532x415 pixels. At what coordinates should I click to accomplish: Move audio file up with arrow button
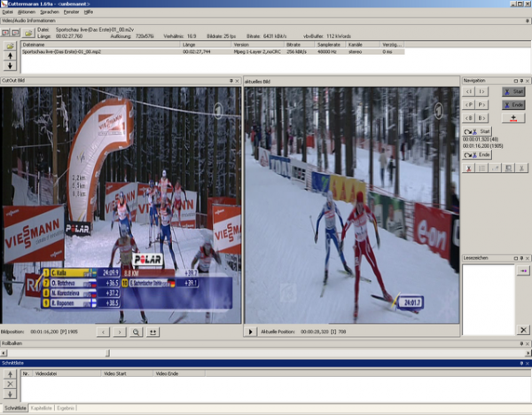10,56
